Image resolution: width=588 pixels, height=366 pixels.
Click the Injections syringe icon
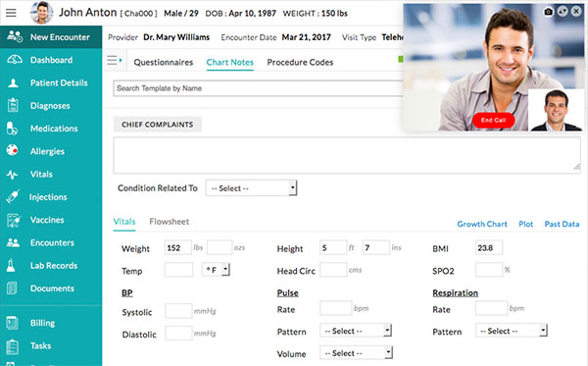[13, 196]
